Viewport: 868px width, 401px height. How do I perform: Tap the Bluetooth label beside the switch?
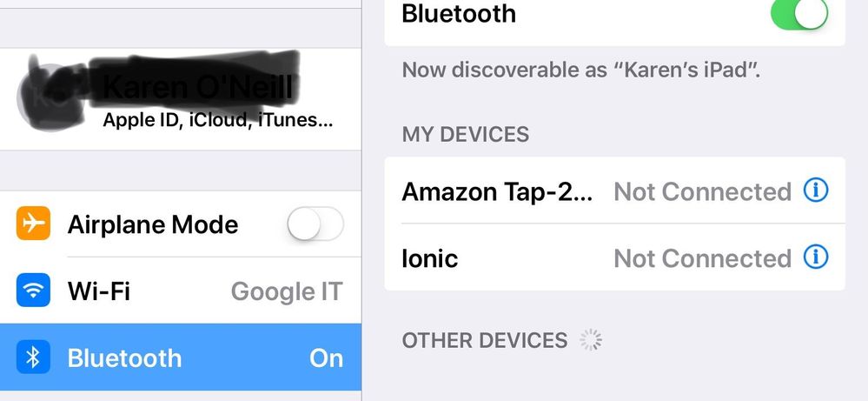(459, 13)
